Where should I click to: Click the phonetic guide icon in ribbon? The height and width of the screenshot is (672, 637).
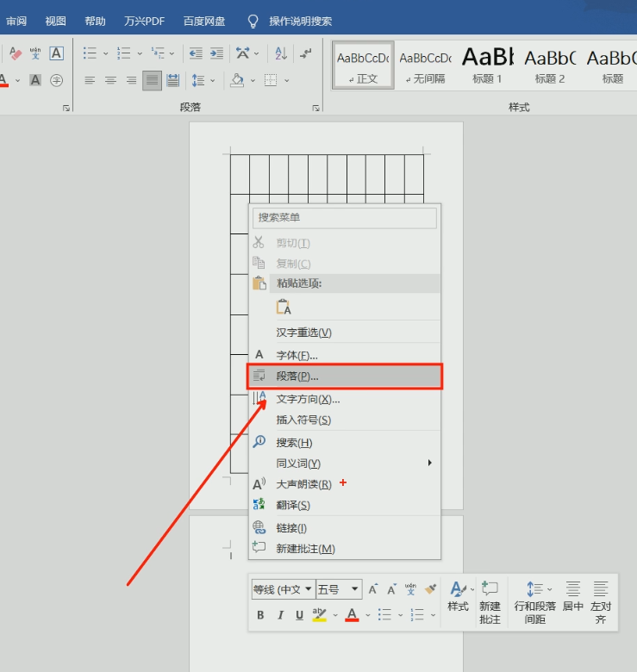point(35,53)
